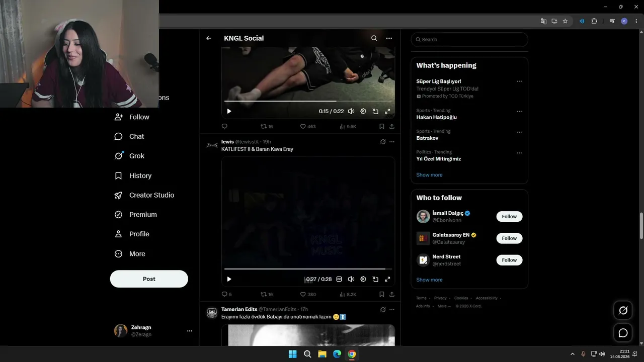Open Windows Start menu
The image size is (644, 362).
click(x=292, y=354)
